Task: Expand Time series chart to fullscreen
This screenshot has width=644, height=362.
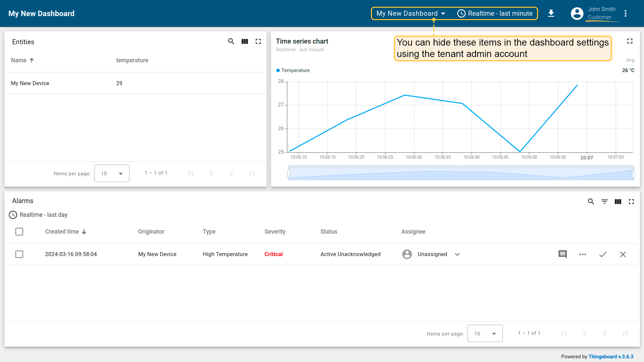Action: [630, 41]
